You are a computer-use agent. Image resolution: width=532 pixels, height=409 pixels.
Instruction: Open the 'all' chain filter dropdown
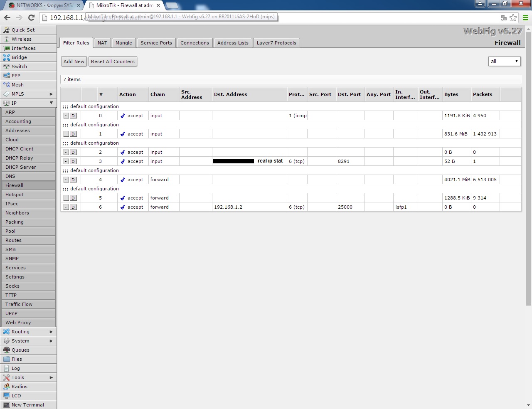505,61
